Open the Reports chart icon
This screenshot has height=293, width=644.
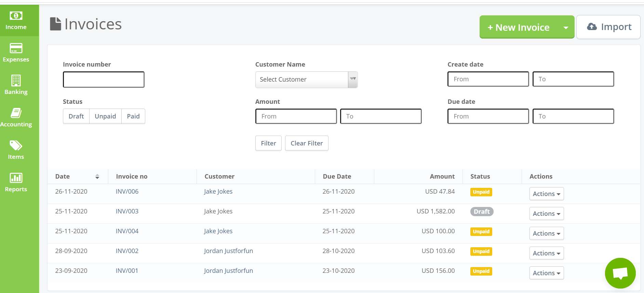16,178
